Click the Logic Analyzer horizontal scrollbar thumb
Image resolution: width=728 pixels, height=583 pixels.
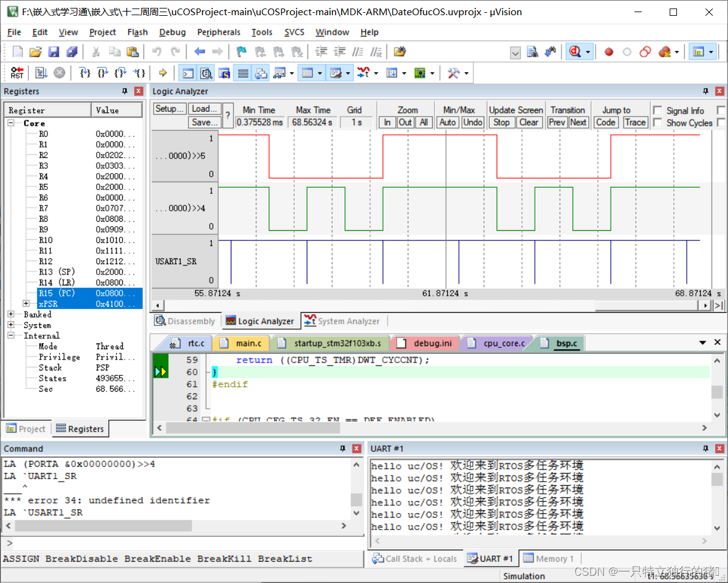click(x=647, y=305)
